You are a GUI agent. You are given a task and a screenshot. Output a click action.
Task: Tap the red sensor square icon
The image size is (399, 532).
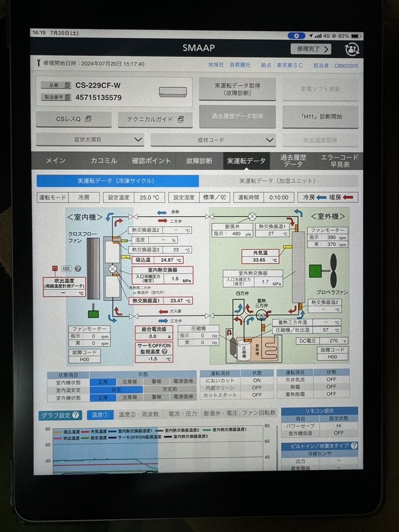[x=55, y=269]
